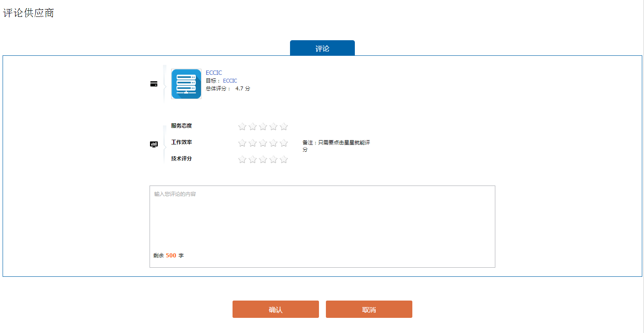Give 服务态度 three stars

pyautogui.click(x=263, y=127)
